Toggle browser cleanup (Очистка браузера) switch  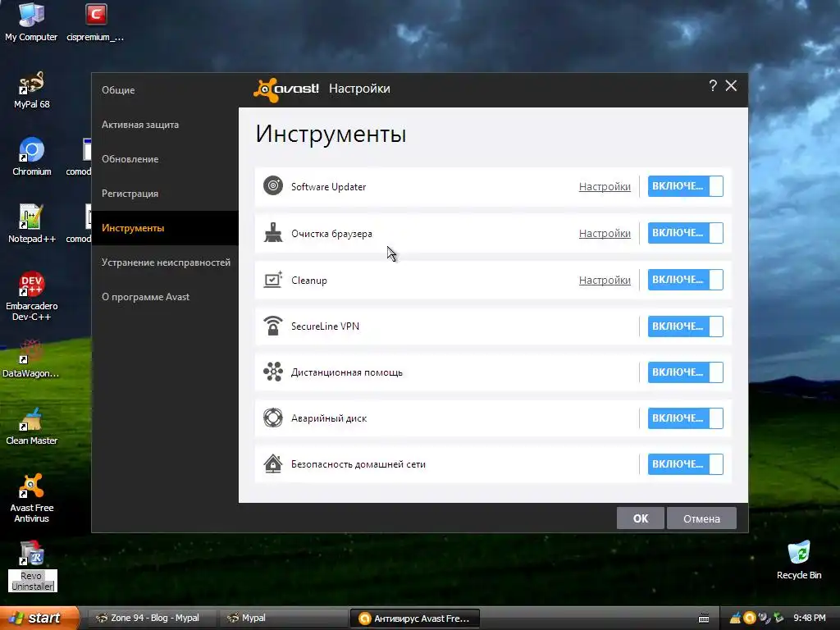[x=685, y=232]
